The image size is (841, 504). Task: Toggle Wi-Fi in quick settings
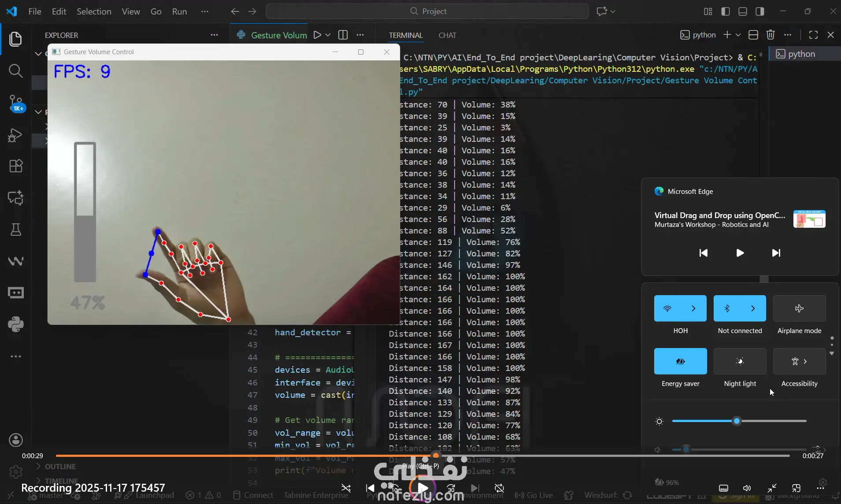(667, 308)
